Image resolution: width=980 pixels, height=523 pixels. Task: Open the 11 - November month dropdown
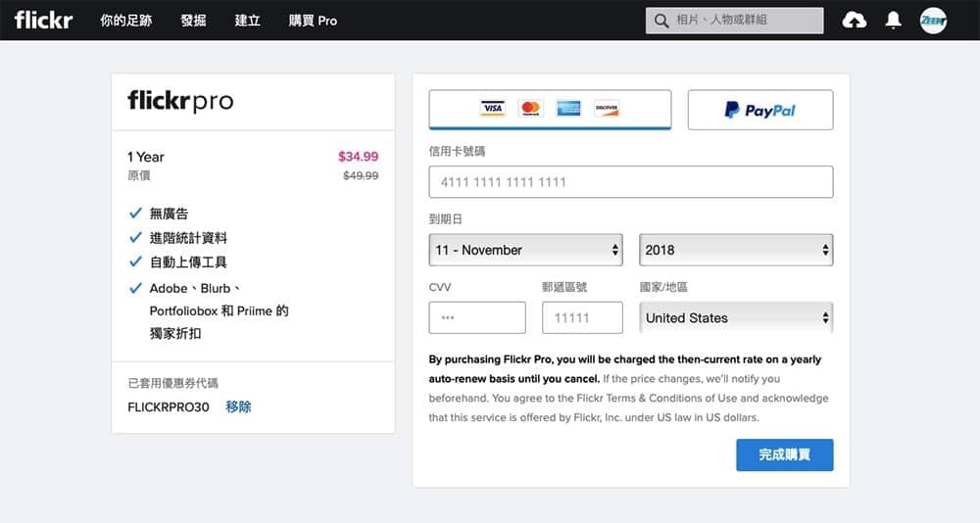coord(525,250)
